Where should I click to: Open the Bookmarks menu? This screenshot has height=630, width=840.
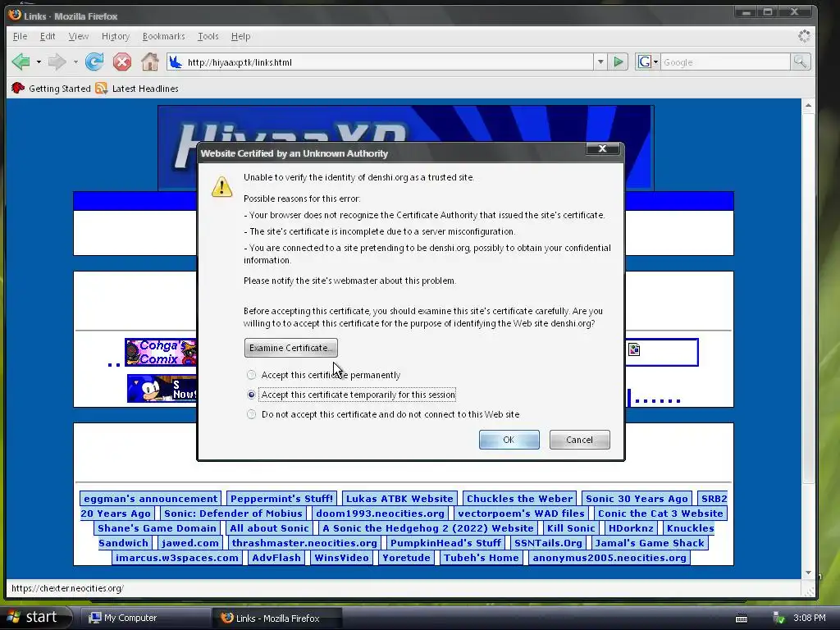tap(163, 36)
